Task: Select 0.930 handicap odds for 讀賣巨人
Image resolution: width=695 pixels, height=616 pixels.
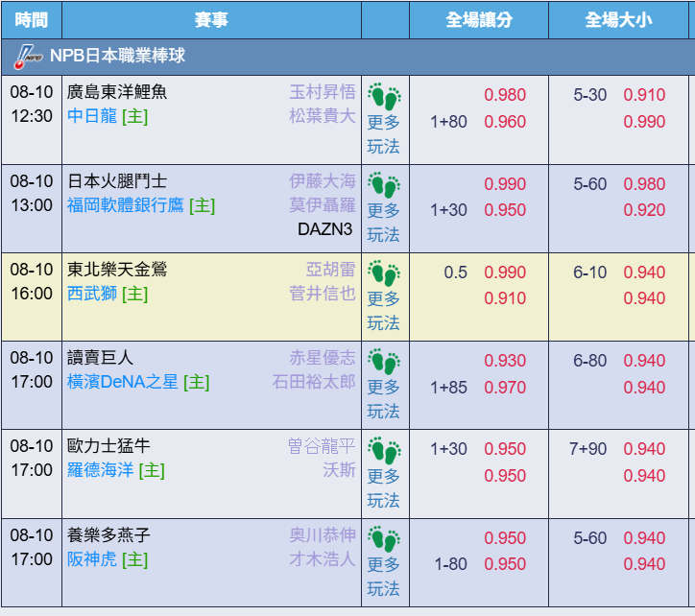Action: click(505, 361)
